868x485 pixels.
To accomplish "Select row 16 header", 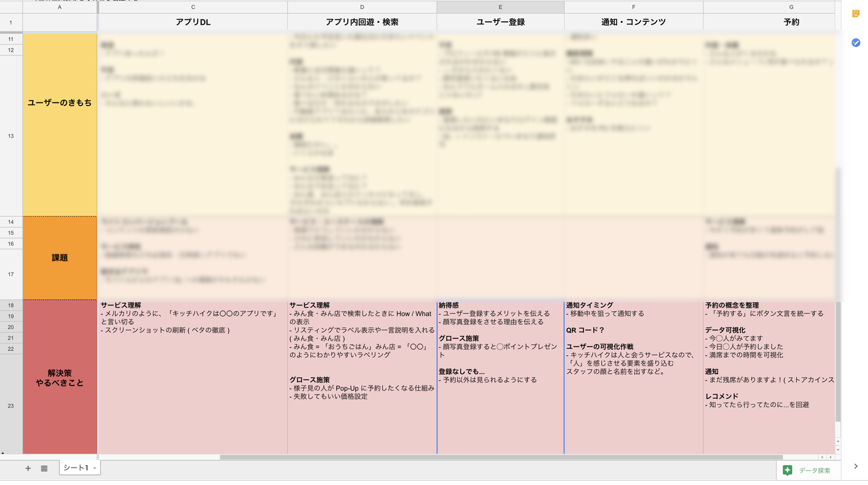I will pyautogui.click(x=11, y=243).
